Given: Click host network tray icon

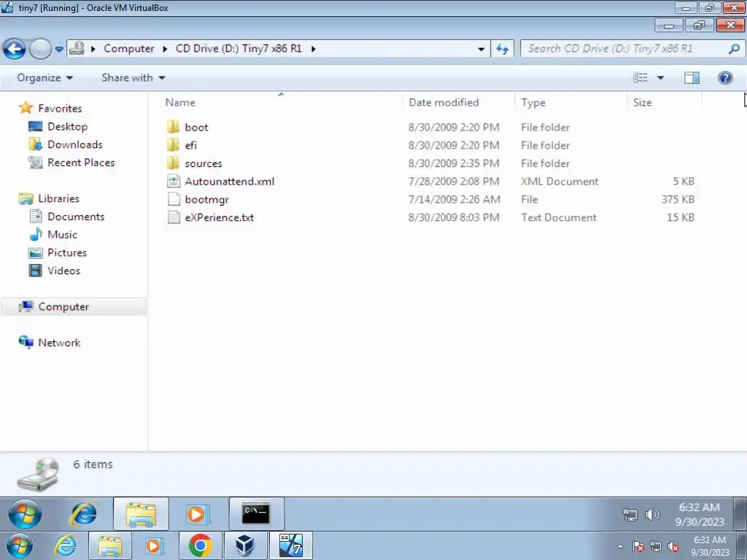Looking at the screenshot, I should pyautogui.click(x=656, y=547).
